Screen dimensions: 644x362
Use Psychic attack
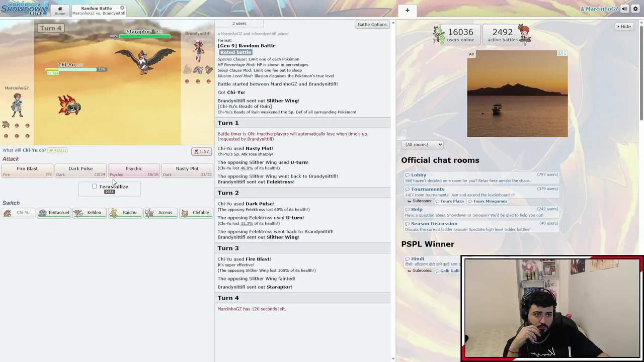134,171
